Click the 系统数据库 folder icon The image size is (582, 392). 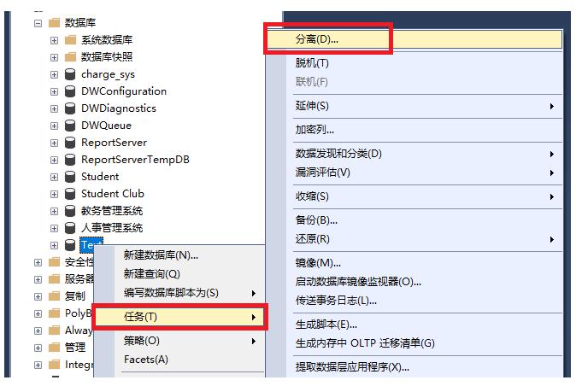coord(70,40)
